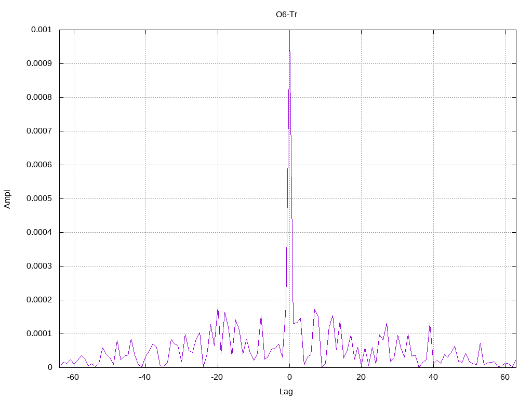Screen dimensions: 532x399
Task: Click the y-axis value 0.0008
Action: [x=39, y=97]
